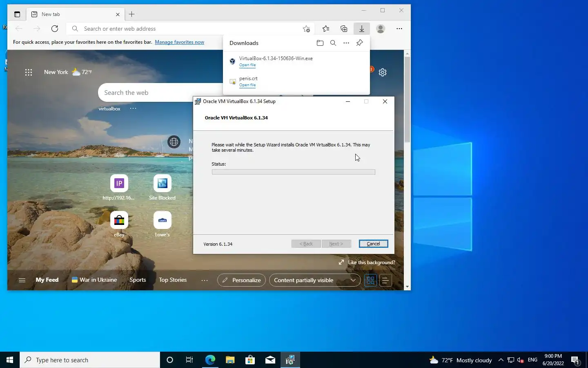
Task: Open Mail app from the taskbar
Action: click(270, 360)
